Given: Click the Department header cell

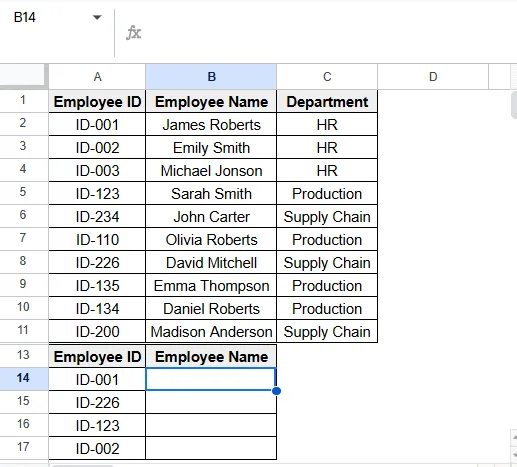Looking at the screenshot, I should pyautogui.click(x=327, y=101).
